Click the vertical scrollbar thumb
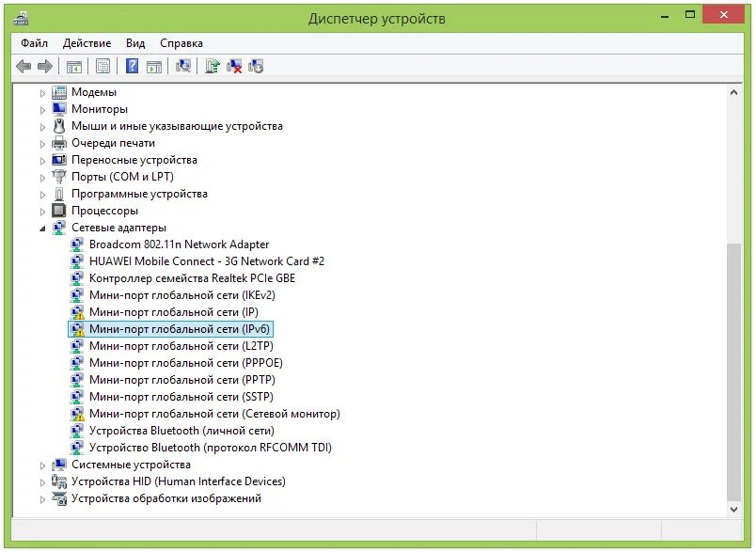Viewport: 756px width, 552px height. pos(733,371)
